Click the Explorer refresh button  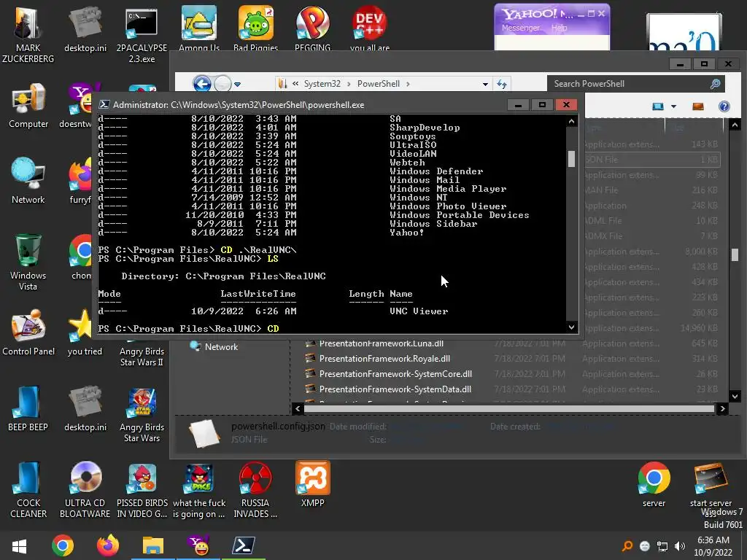(x=502, y=84)
